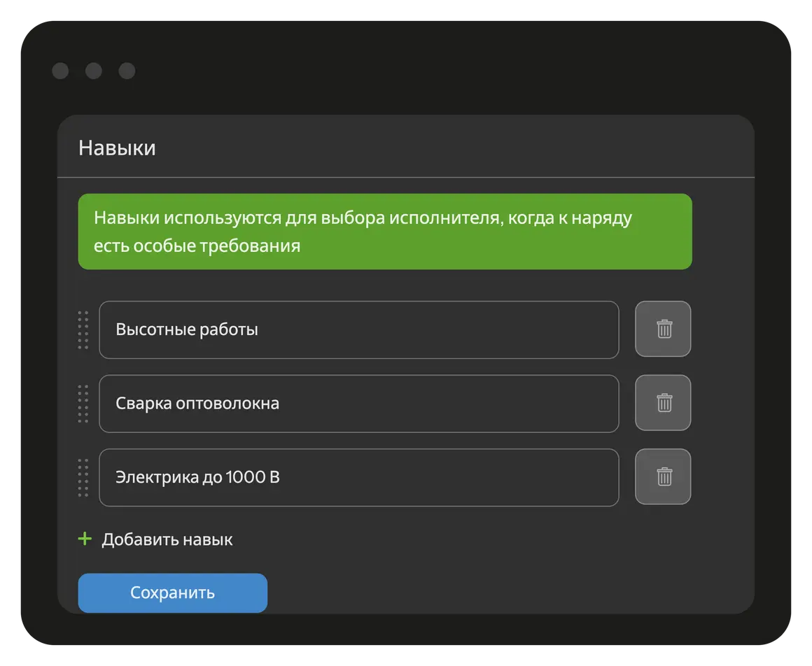This screenshot has height=666, width=812.
Task: Grab the drag handle of Высотные работы
Action: click(x=83, y=330)
